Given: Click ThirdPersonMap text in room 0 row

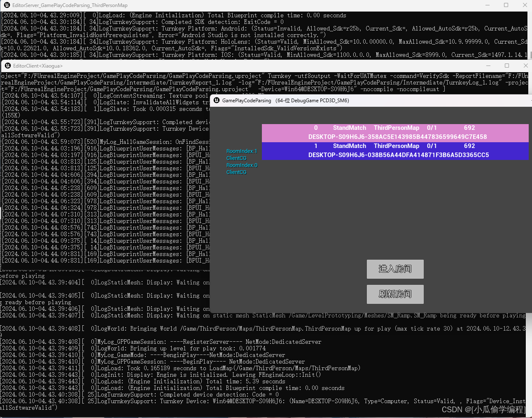Looking at the screenshot, I should click(397, 128).
